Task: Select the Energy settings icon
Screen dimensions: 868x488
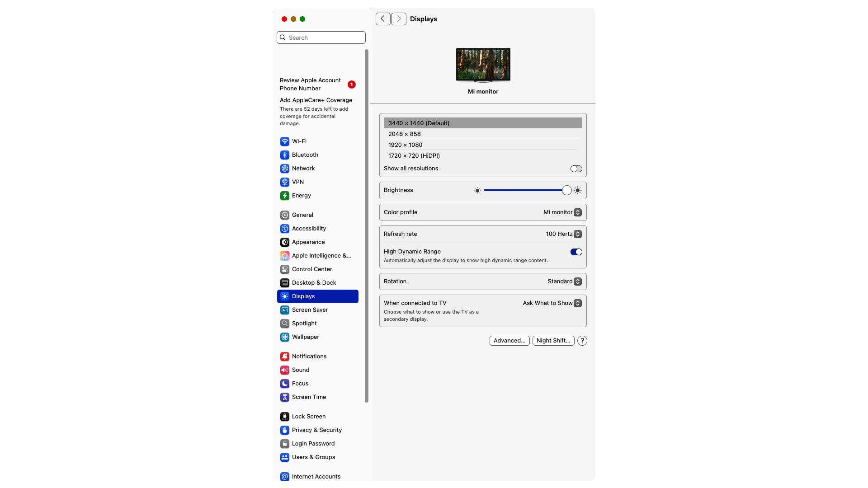Action: [x=284, y=196]
